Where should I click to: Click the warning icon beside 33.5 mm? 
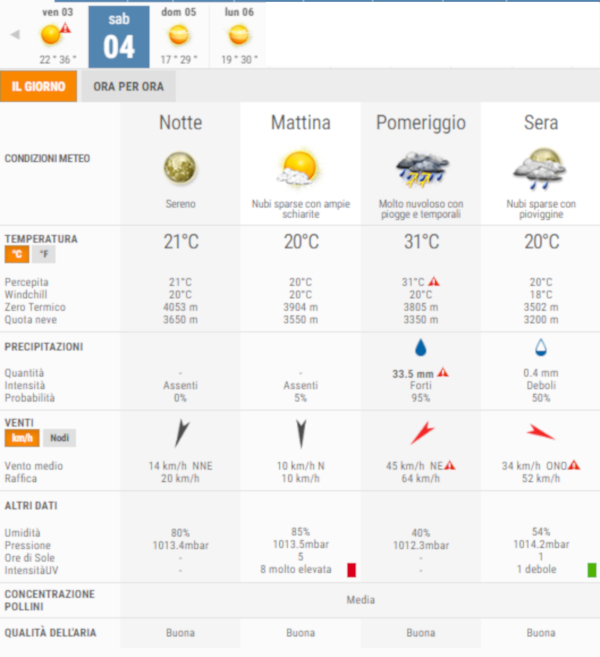pyautogui.click(x=443, y=372)
